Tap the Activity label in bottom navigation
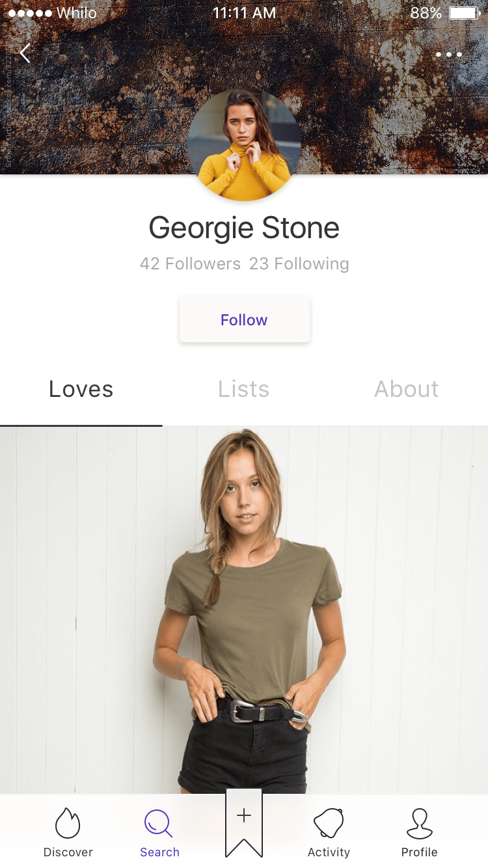The image size is (488, 868). pos(329,852)
